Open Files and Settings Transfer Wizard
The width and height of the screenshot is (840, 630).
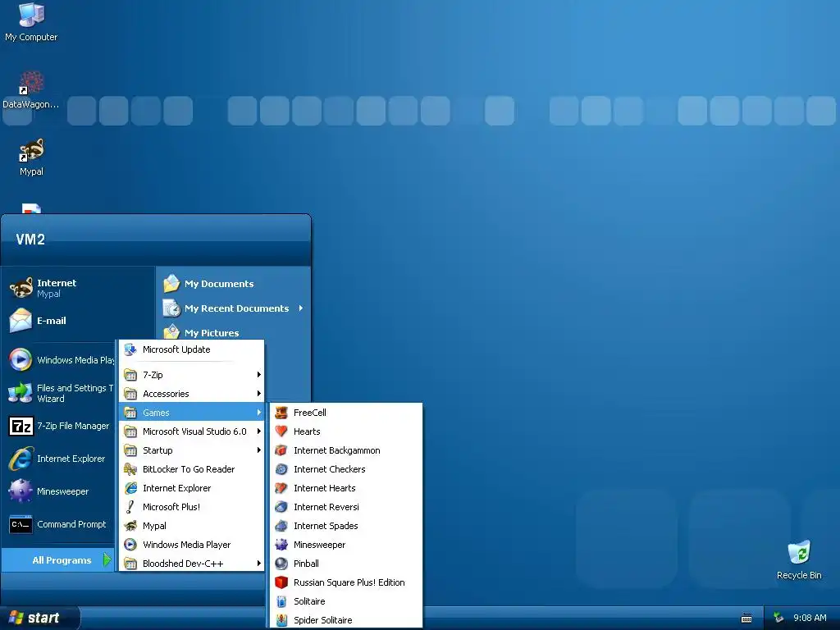point(61,393)
